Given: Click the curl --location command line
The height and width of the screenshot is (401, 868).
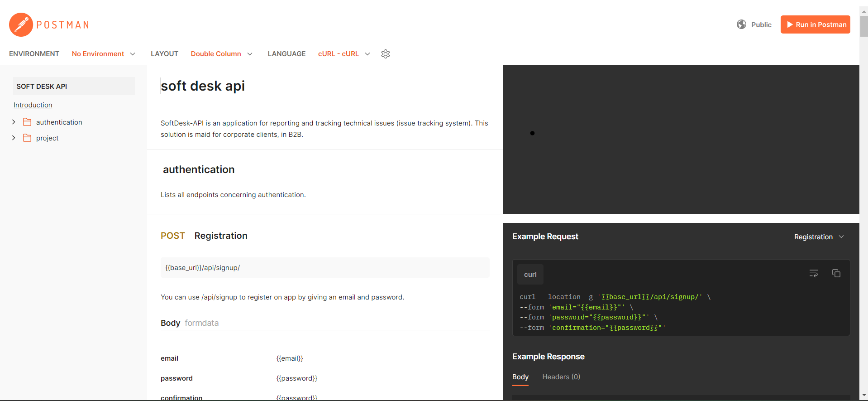Looking at the screenshot, I should [615, 297].
